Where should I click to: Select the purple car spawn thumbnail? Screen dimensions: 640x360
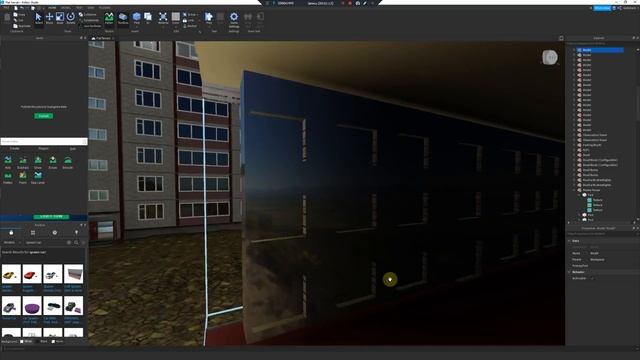pos(32,306)
